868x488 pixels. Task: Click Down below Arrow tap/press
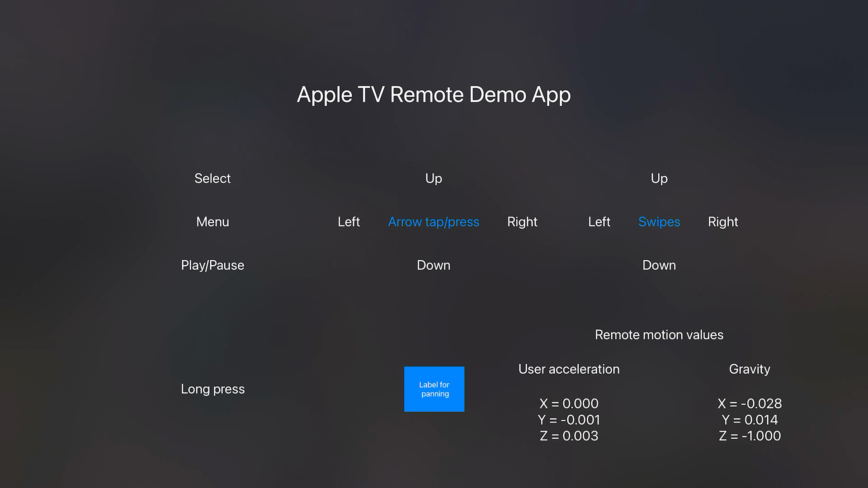tap(434, 265)
